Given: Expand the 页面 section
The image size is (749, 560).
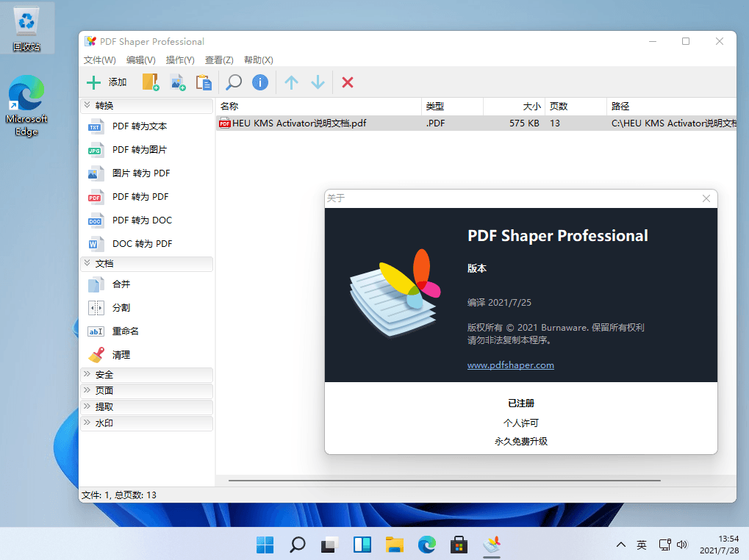Looking at the screenshot, I should [147, 390].
